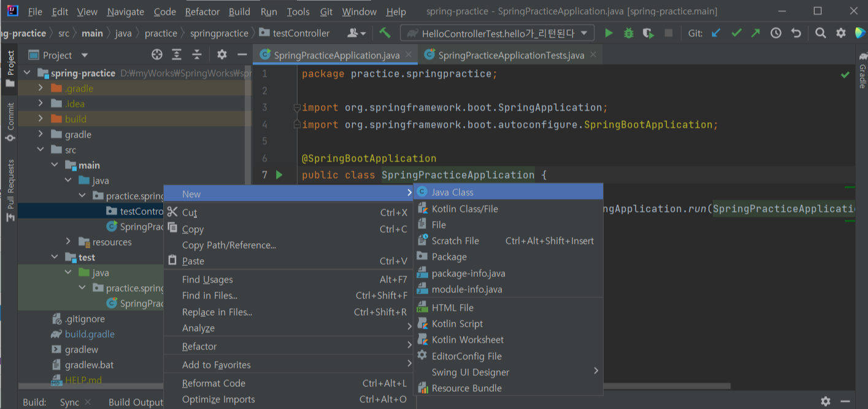Click the Build project hammer icon

point(385,33)
